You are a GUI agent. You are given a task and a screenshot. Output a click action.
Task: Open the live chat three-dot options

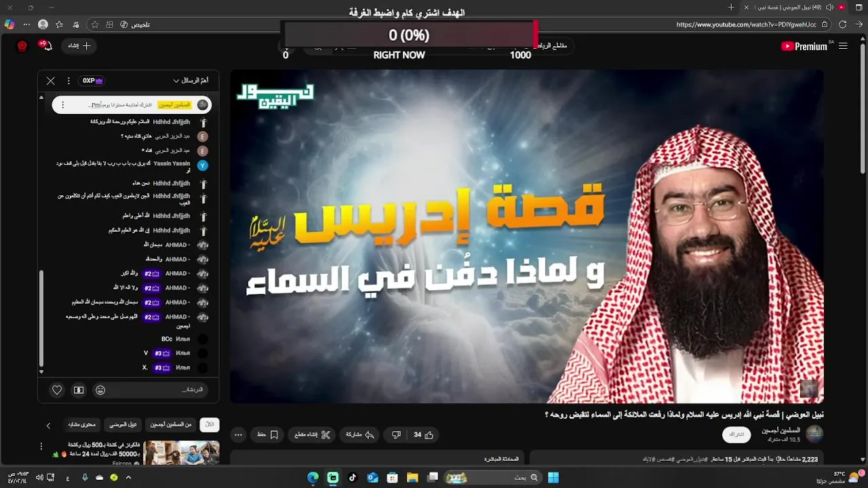pos(68,81)
